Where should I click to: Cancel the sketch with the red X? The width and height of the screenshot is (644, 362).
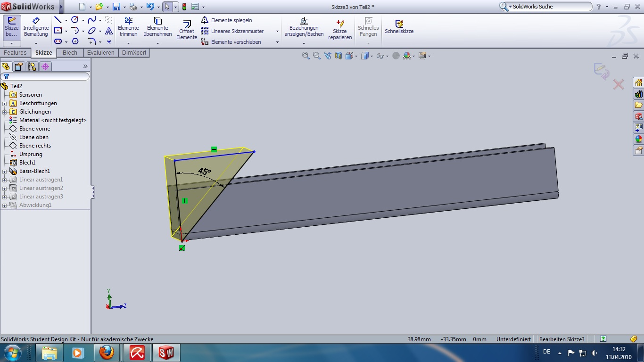coord(618,85)
